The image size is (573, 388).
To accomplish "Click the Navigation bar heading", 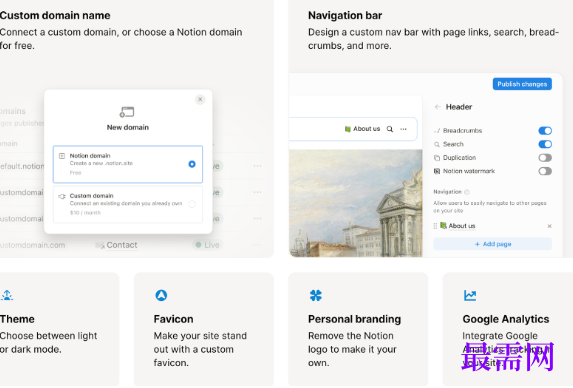I will [x=345, y=15].
